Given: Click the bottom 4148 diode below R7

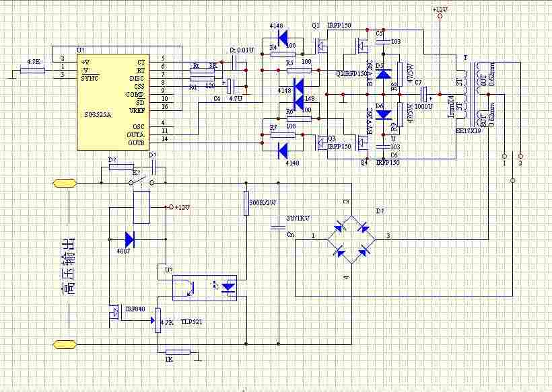Looking at the screenshot, I should [283, 151].
